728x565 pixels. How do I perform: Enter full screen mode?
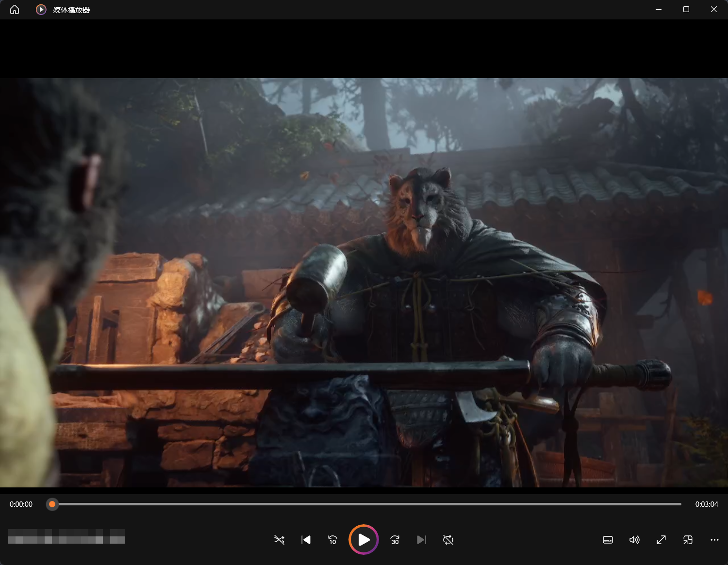(x=661, y=540)
